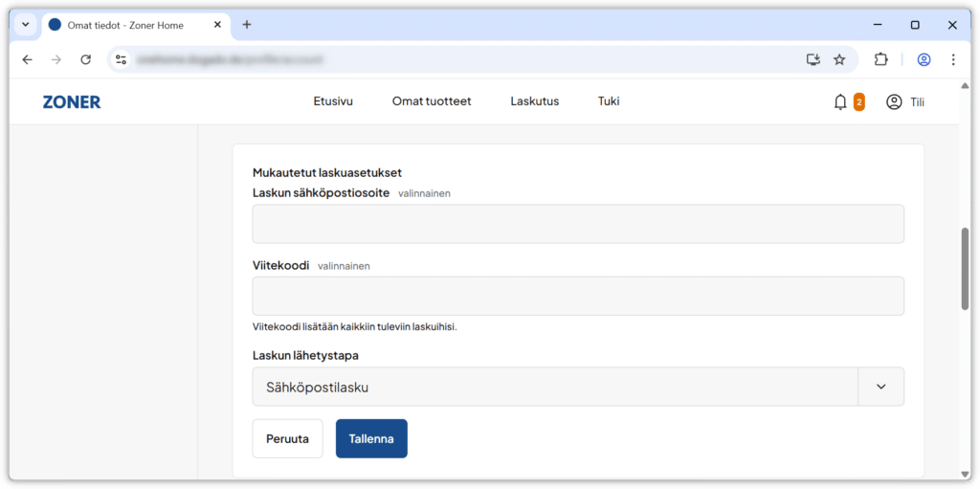The height and width of the screenshot is (489, 980).
Task: Cancel changes with the Peruuta button
Action: click(287, 438)
